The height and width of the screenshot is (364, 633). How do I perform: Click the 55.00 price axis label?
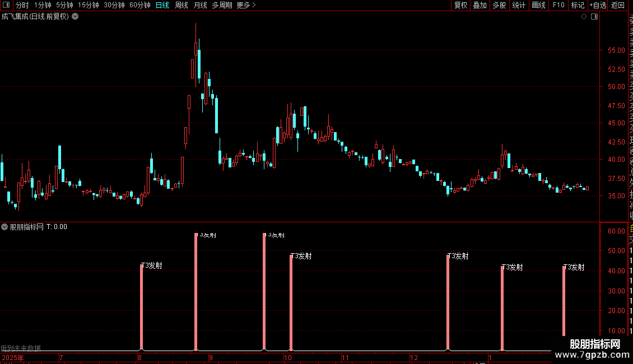[616, 50]
